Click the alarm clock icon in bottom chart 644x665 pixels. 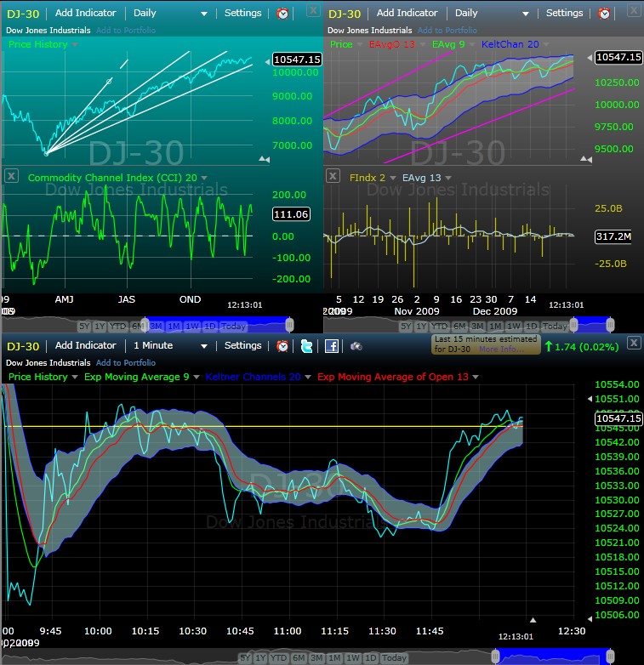click(282, 346)
